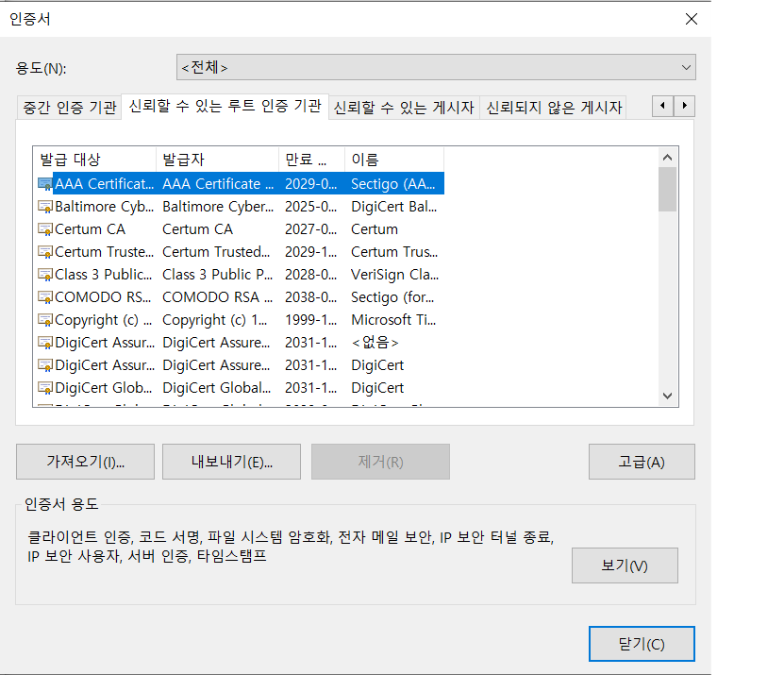The image size is (784, 675).
Task: Click the list scrollbar down arrow
Action: (667, 396)
